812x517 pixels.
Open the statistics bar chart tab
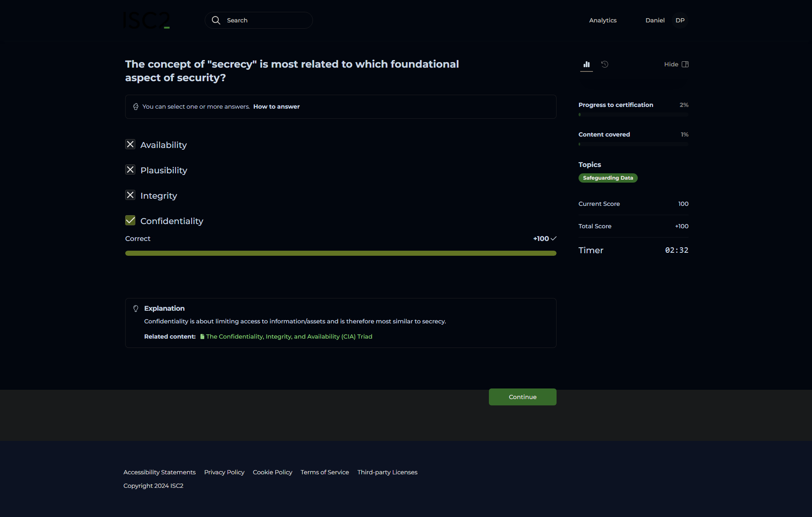click(x=586, y=64)
